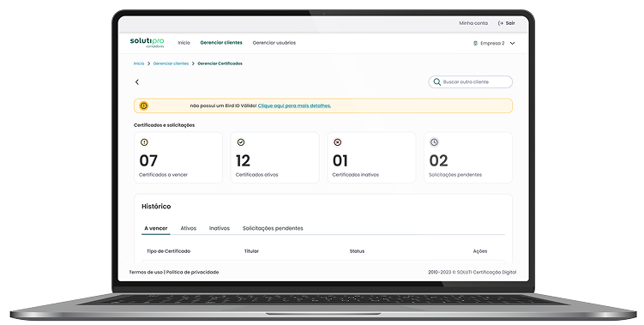Click the building icon beside Empresa 2
Screen dimensions: 644x325
coord(476,43)
